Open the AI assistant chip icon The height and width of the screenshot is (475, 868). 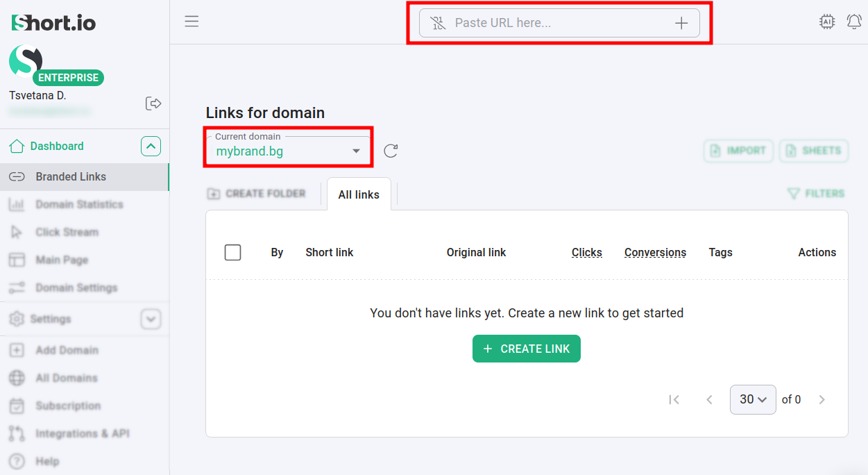tap(827, 22)
